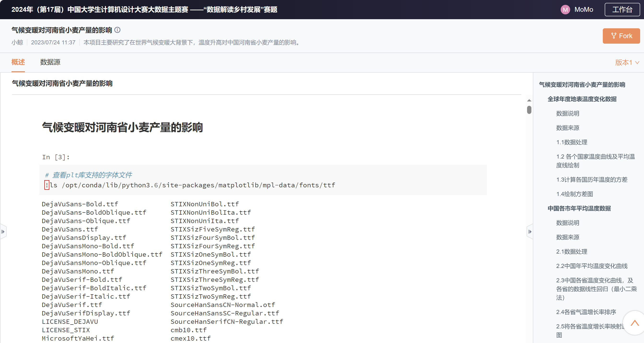644x343 pixels.
Task: Switch to the 概述 tab
Action: 18,62
